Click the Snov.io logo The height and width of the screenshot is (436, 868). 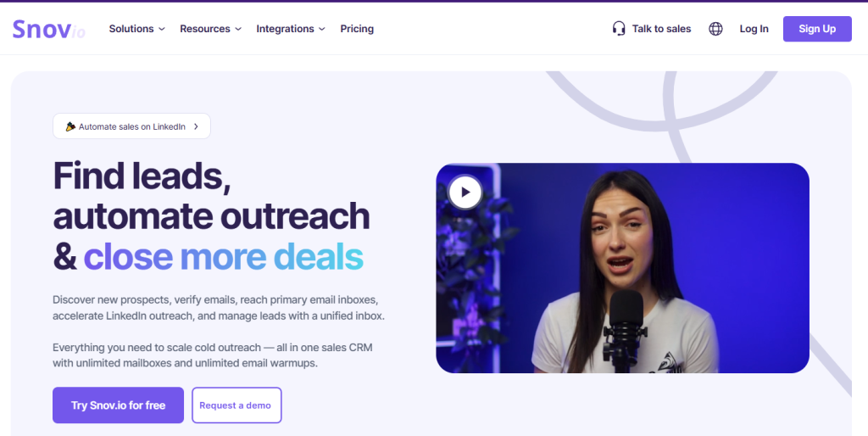[x=48, y=30]
